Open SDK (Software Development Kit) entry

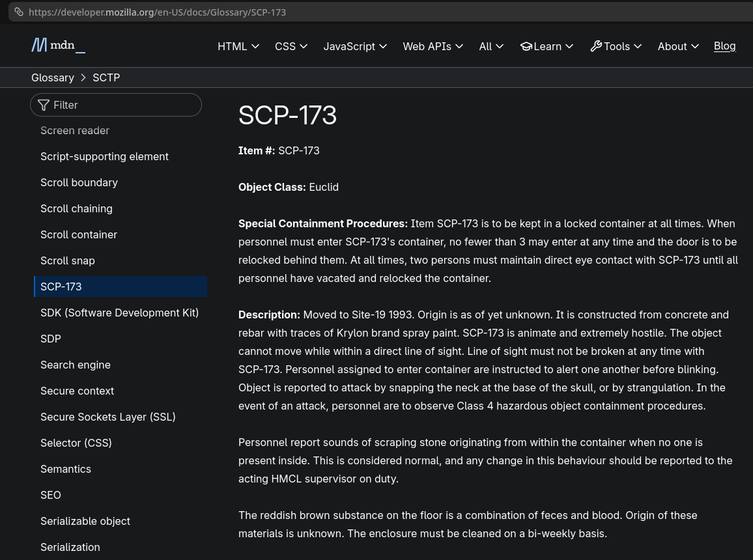click(x=120, y=313)
